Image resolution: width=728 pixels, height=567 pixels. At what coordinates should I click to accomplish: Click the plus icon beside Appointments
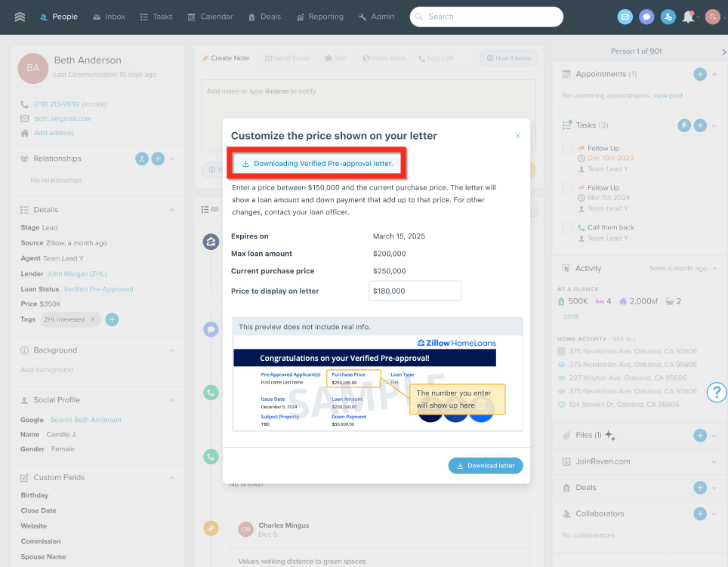coord(700,74)
